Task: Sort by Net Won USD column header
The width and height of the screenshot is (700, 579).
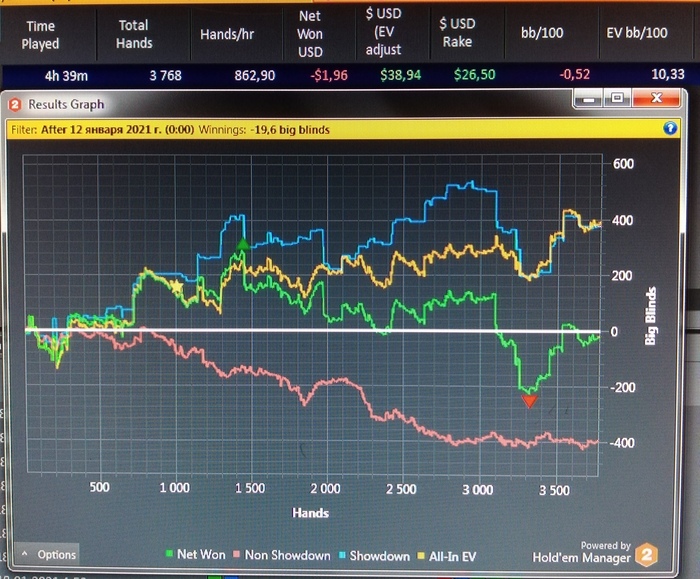Action: click(310, 34)
